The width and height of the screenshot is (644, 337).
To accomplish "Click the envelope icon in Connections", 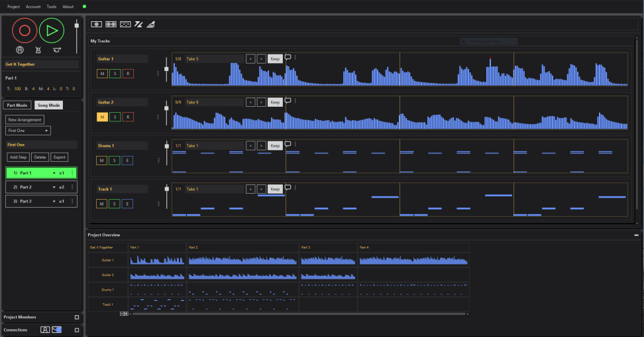I will 56,330.
